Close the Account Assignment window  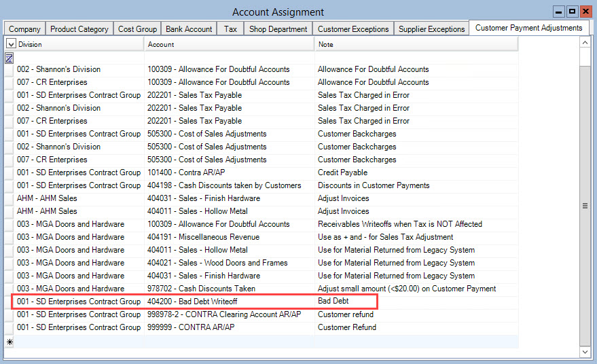point(585,12)
